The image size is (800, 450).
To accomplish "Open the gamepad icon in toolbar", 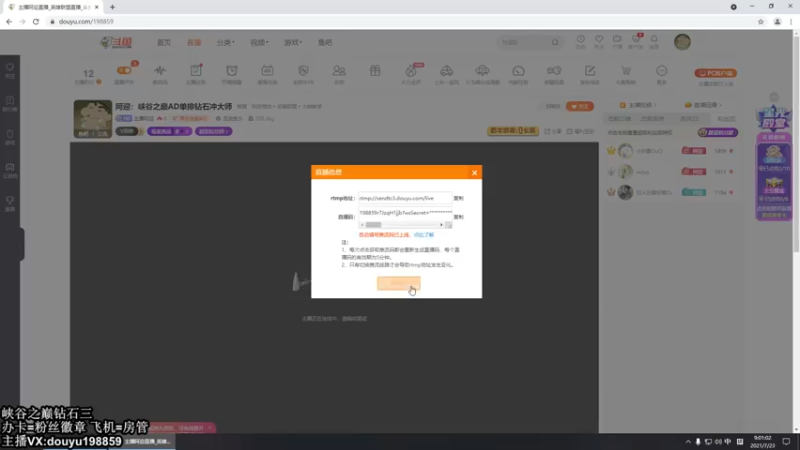I will (x=554, y=71).
